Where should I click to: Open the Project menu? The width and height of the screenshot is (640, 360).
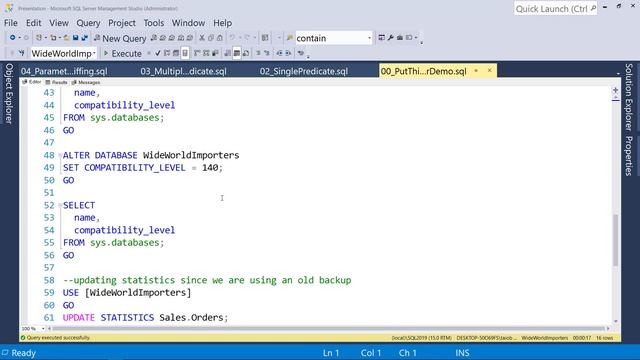(122, 23)
